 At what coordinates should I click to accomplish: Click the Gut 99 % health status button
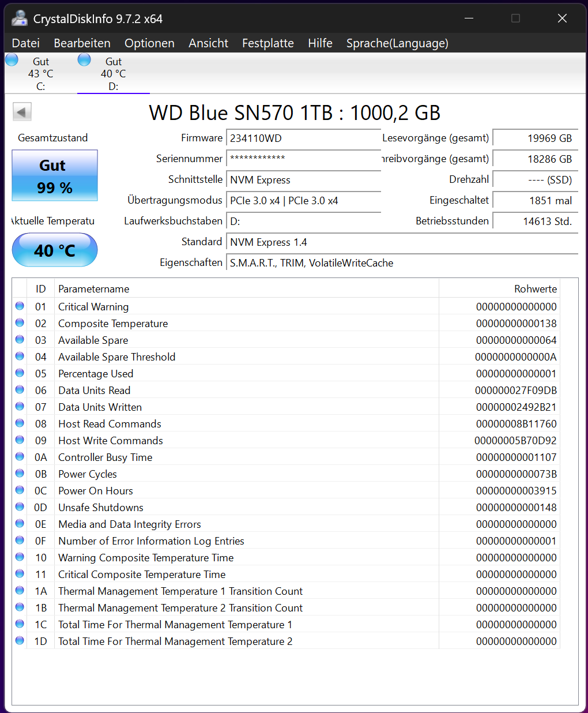coord(55,176)
